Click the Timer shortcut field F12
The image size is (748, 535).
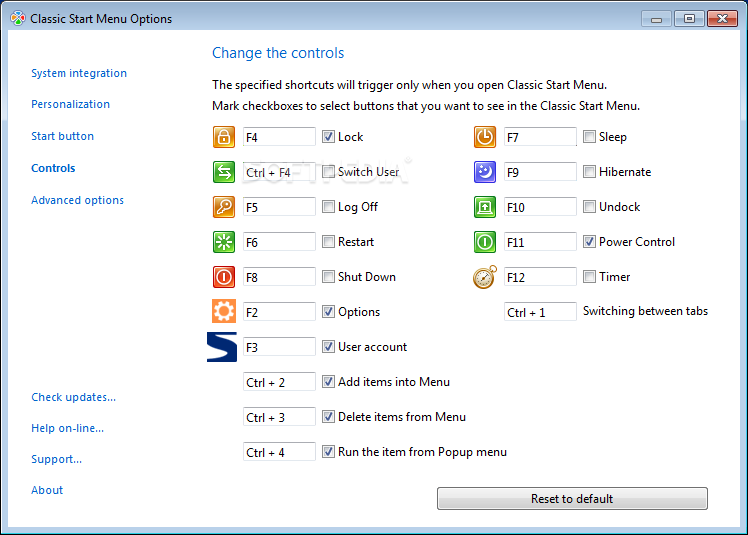coord(540,277)
